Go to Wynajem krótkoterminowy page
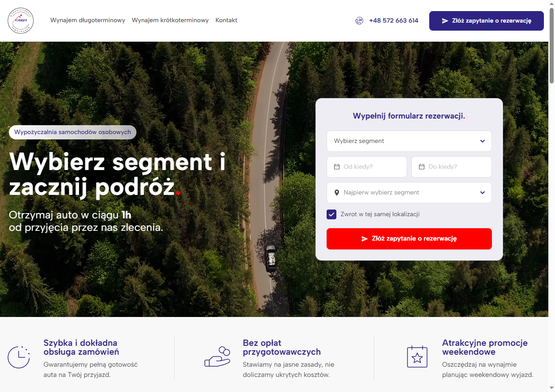The image size is (555, 392). tap(170, 20)
